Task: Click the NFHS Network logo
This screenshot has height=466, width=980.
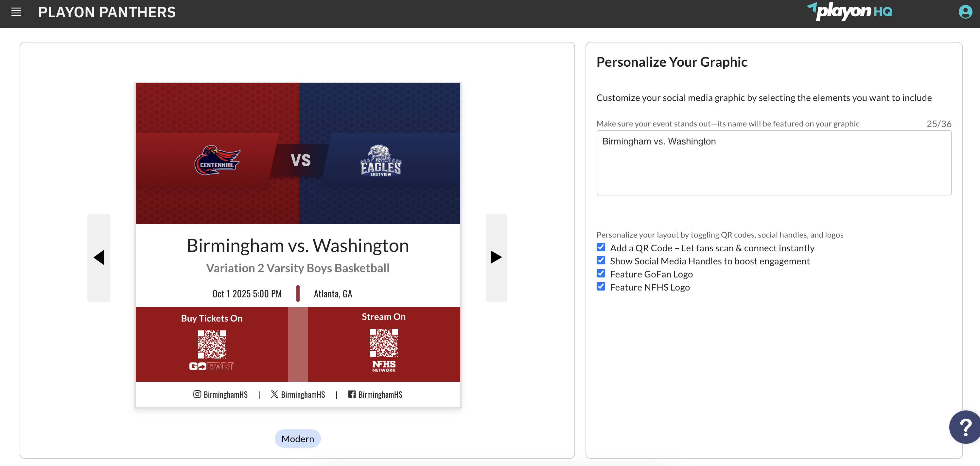Action: [383, 366]
